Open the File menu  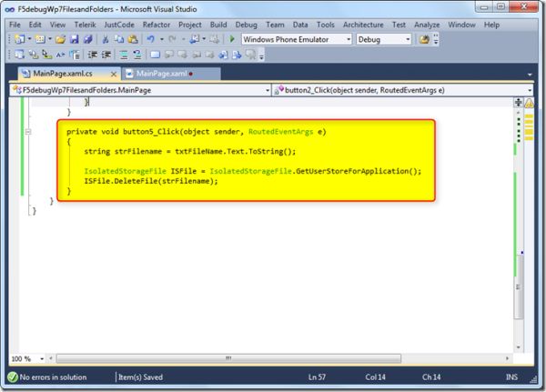coord(15,25)
